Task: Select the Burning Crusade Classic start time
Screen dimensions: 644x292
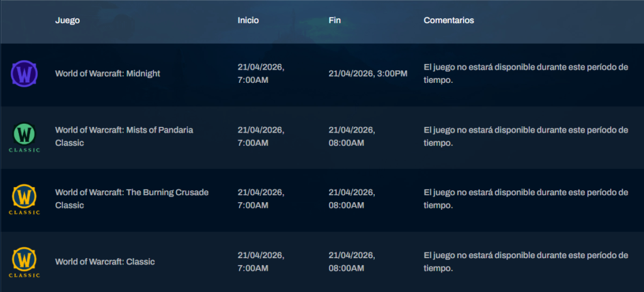Action: pyautogui.click(x=260, y=198)
